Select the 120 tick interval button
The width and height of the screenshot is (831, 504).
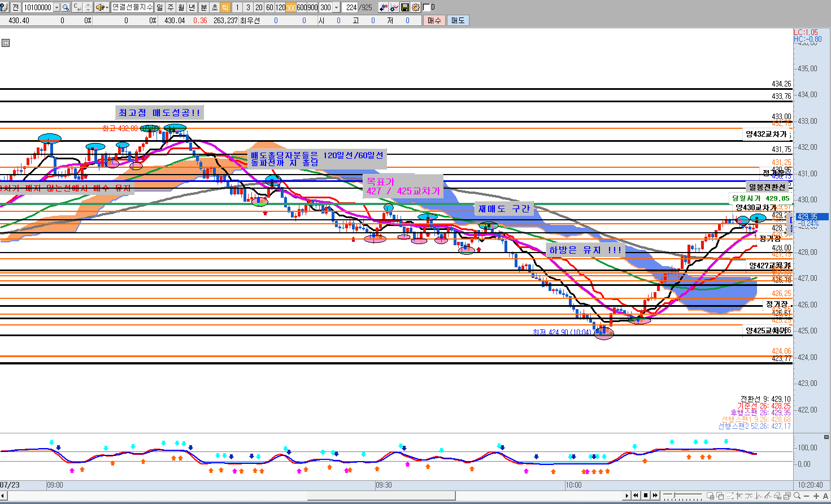click(x=280, y=7)
